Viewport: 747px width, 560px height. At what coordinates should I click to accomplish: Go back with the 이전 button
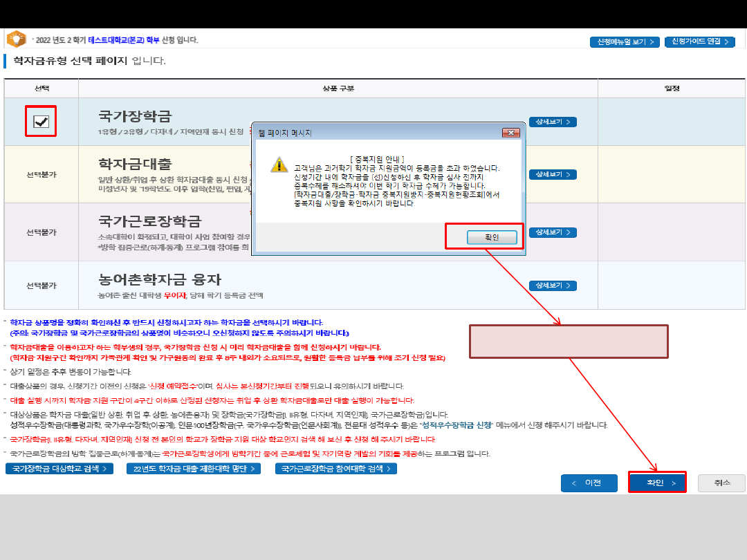click(x=589, y=483)
